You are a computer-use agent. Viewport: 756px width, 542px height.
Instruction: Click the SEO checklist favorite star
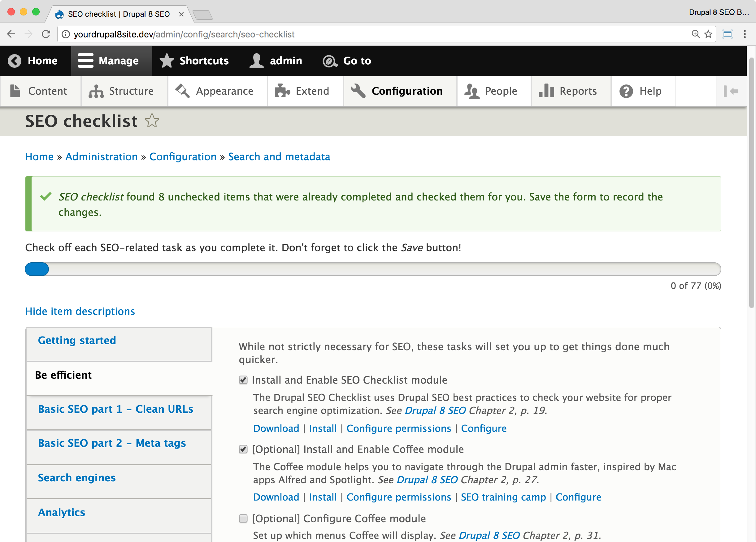(152, 121)
